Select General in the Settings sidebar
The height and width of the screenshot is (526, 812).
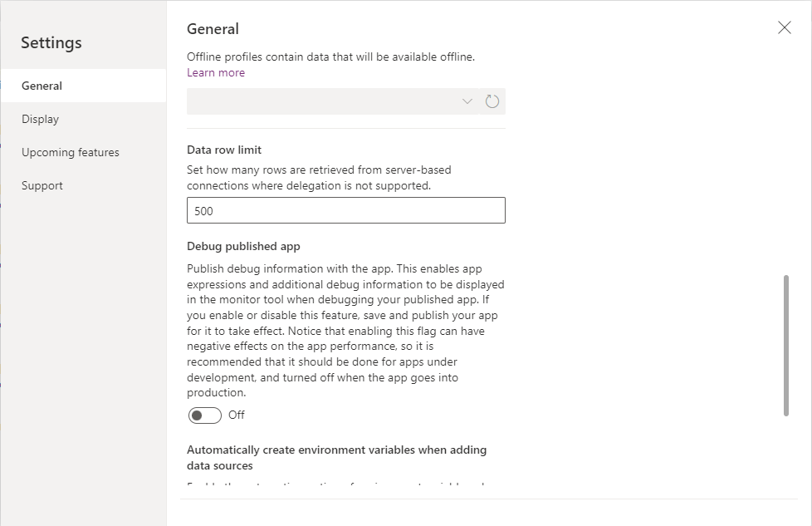(x=42, y=85)
